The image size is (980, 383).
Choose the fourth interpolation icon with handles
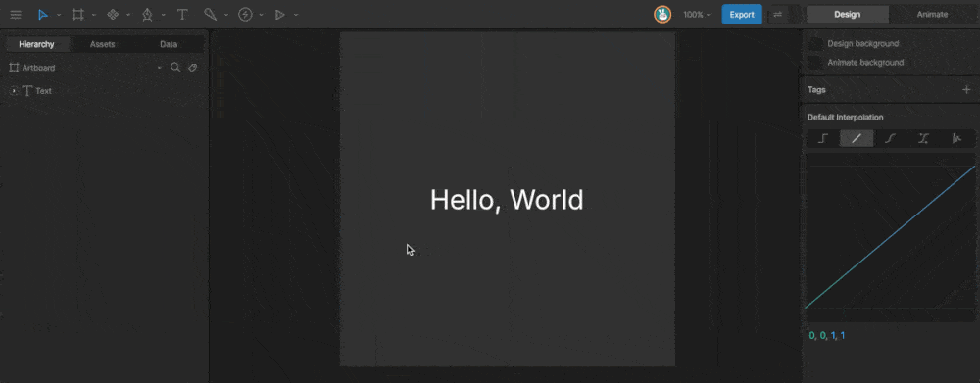point(923,138)
